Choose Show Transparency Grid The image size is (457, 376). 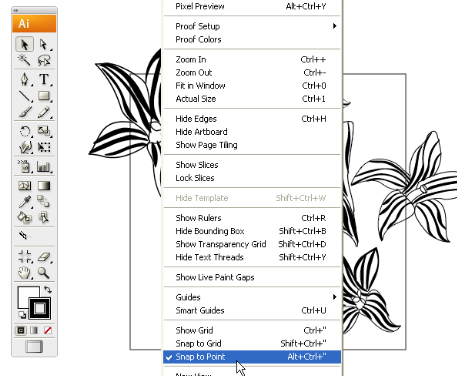252,244
